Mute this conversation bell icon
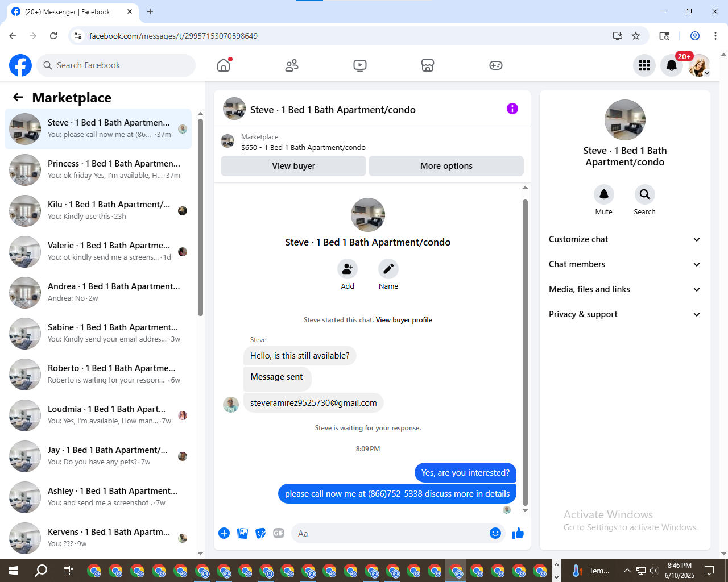The image size is (728, 582). click(x=604, y=194)
